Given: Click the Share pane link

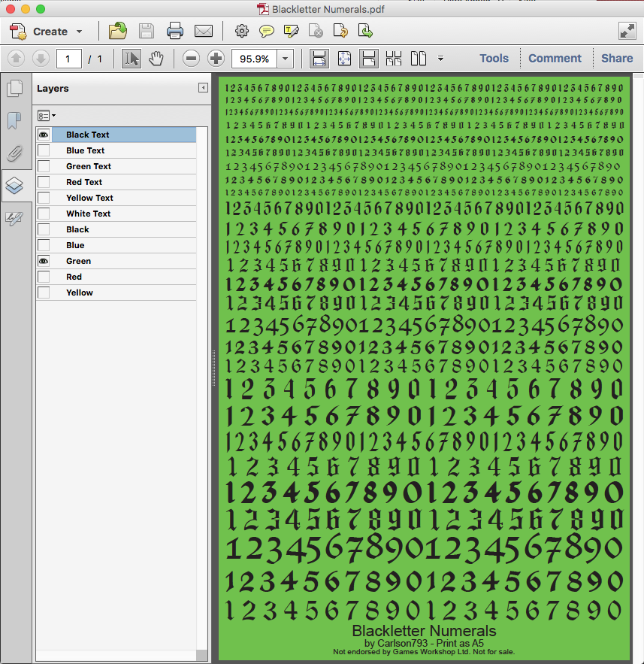Looking at the screenshot, I should tap(617, 59).
